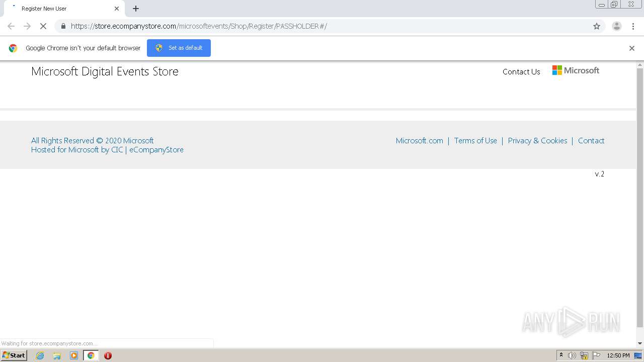The width and height of the screenshot is (644, 362).
Task: Select Chrome taskbar button
Action: coord(91,355)
